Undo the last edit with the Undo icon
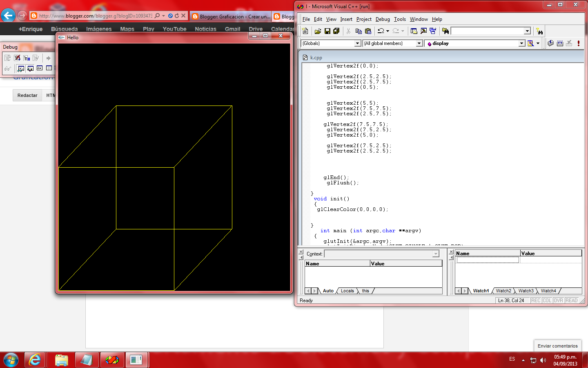Screen dimensions: 588x368 [x=381, y=31]
